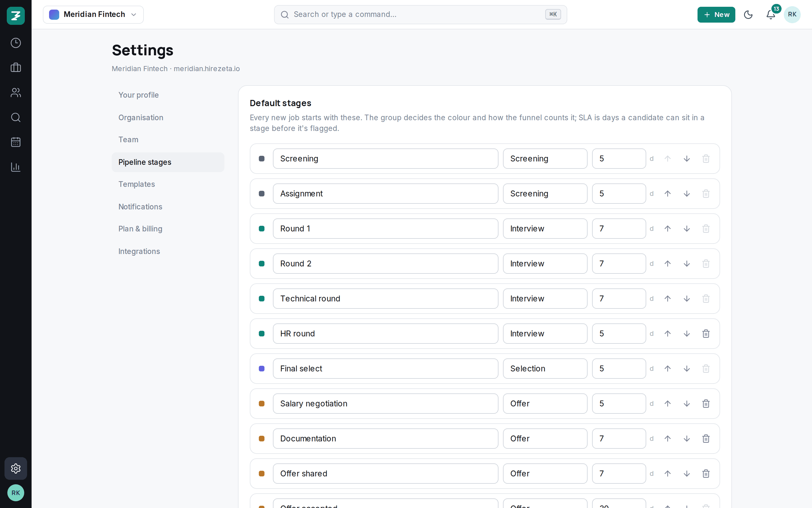Focus the search or command input

point(420,14)
